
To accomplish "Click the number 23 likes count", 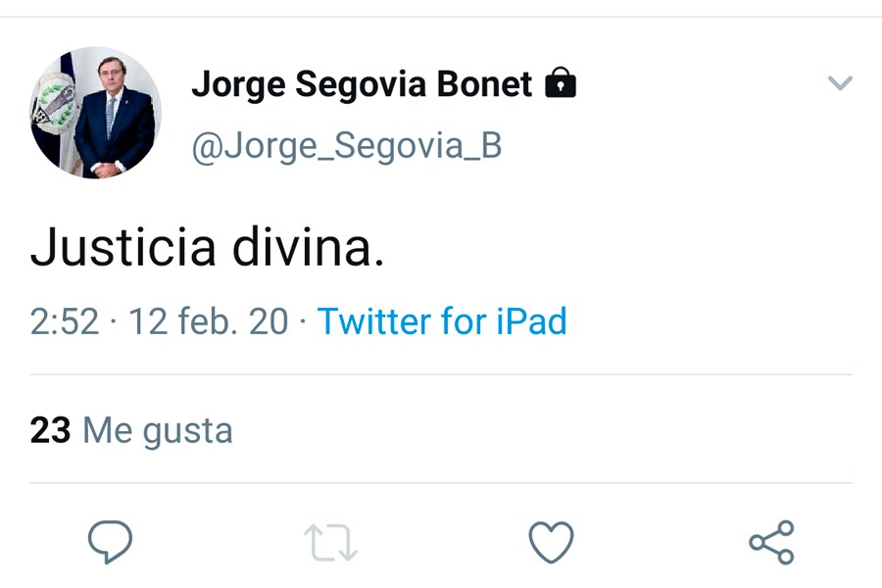I will pos(50,430).
